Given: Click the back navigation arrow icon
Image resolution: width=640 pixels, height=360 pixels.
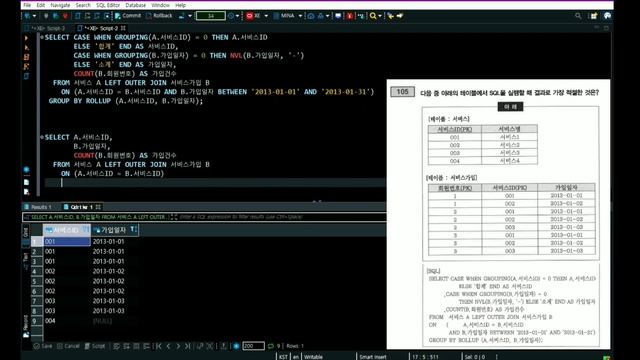Looking at the screenshot, I should [391, 16].
